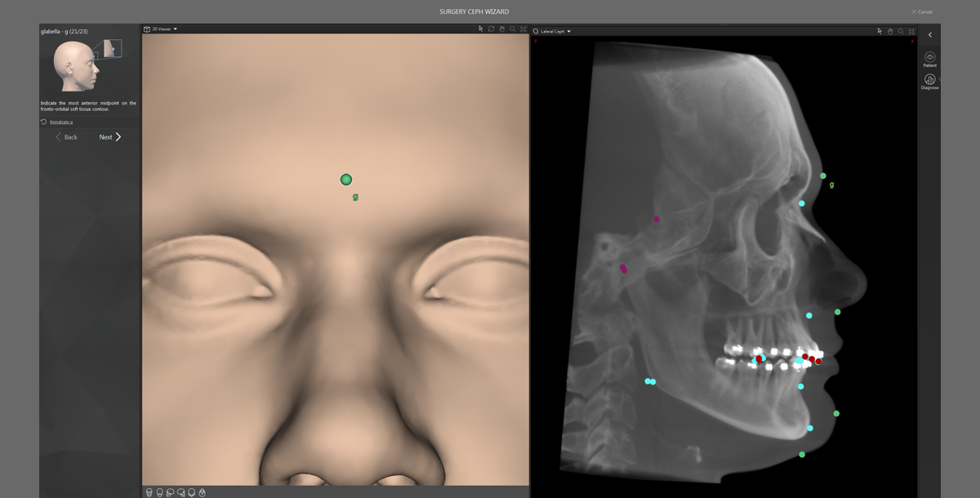The image size is (980, 498).
Task: Go Back to previous landmark
Action: pyautogui.click(x=66, y=137)
